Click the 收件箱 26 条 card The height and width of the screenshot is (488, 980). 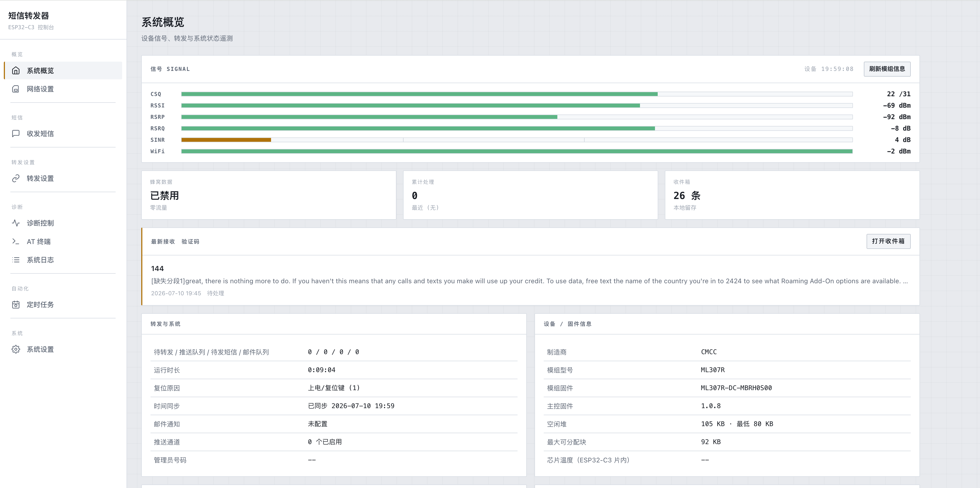(x=792, y=195)
